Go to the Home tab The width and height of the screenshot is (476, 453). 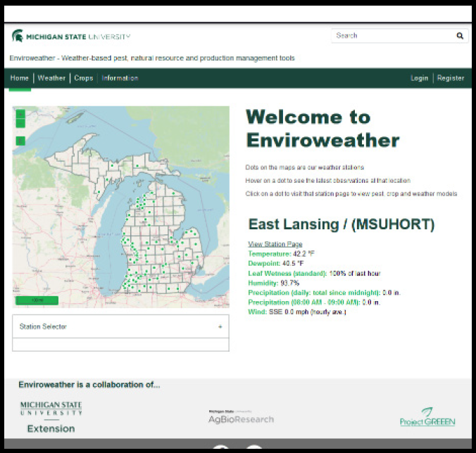pos(20,78)
